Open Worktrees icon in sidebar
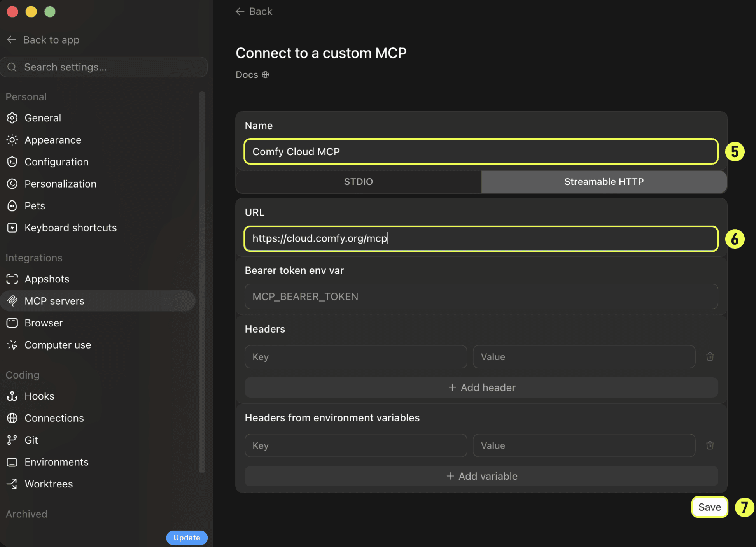Viewport: 756px width, 547px height. click(x=12, y=484)
